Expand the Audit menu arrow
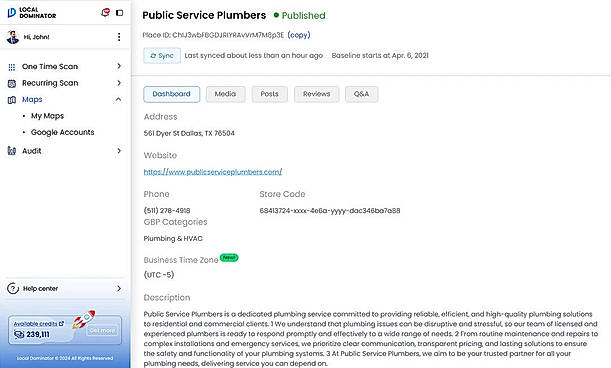Viewport: 611px width, 368px height. (x=119, y=150)
